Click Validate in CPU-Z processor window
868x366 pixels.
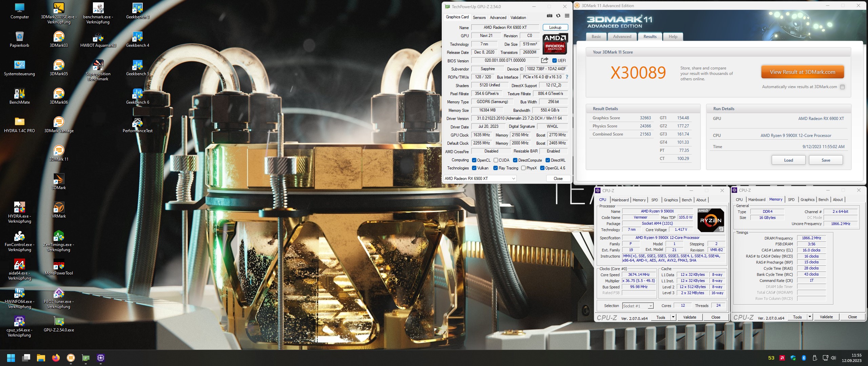(690, 317)
